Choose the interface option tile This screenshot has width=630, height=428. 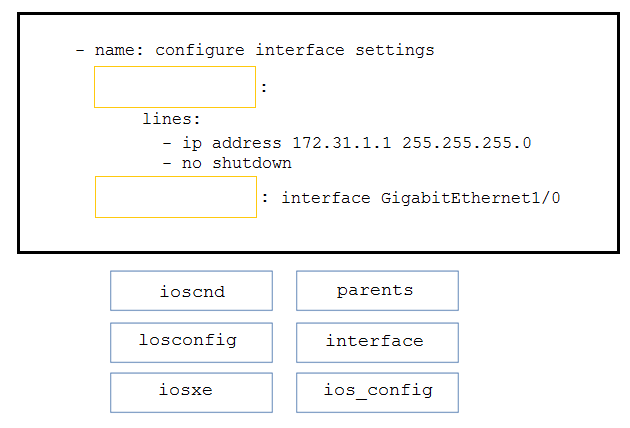click(x=377, y=342)
